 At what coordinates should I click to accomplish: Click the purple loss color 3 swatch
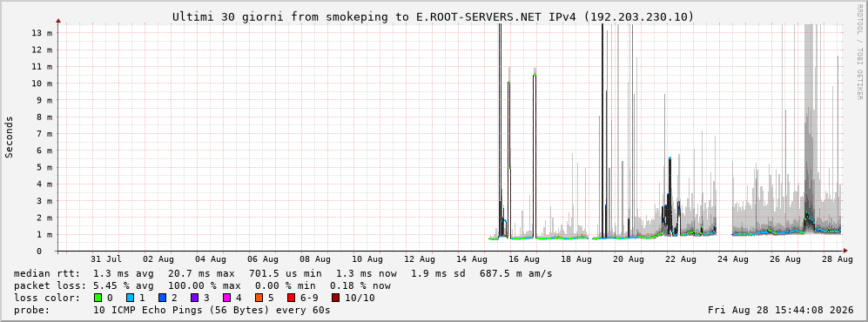point(195,298)
